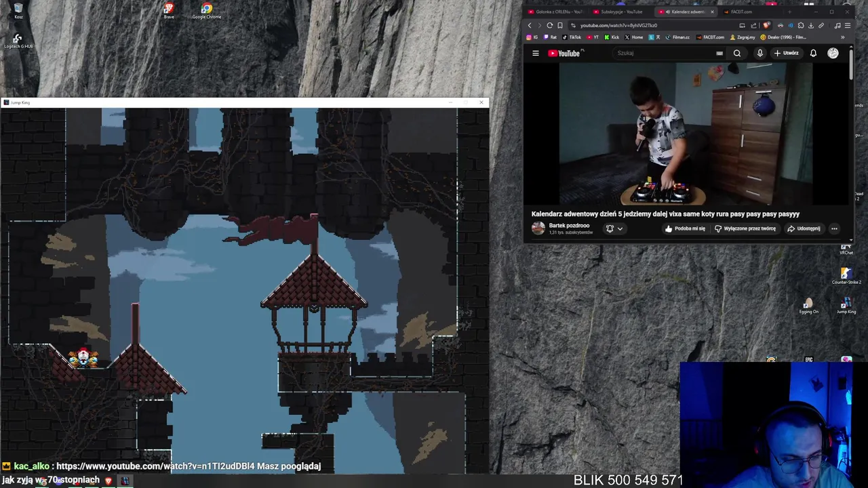868x488 pixels.
Task: Open the YouTube account avatar menu
Action: (833, 54)
